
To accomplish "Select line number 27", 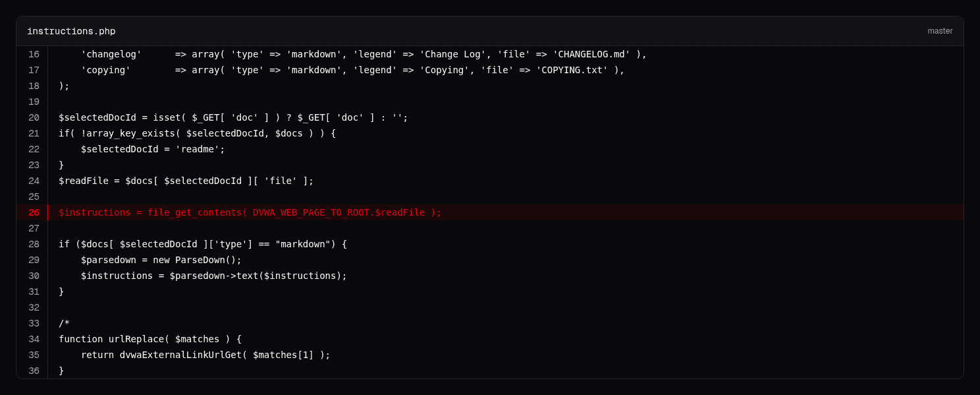I will 34,228.
